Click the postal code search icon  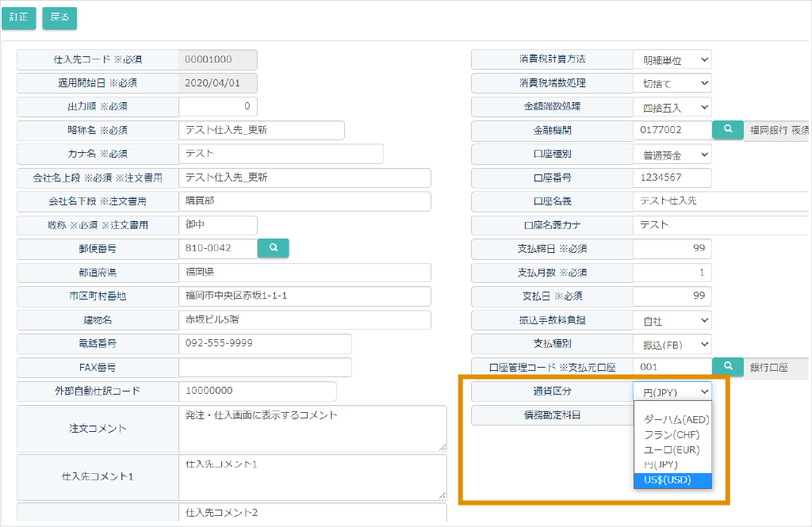point(273,248)
